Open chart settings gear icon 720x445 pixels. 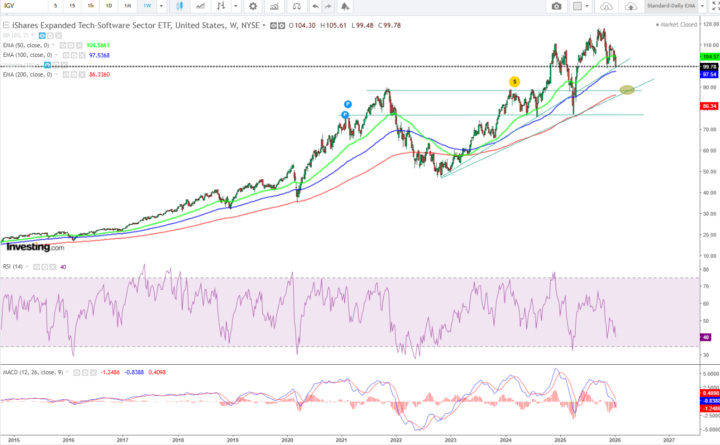pyautogui.click(x=253, y=6)
